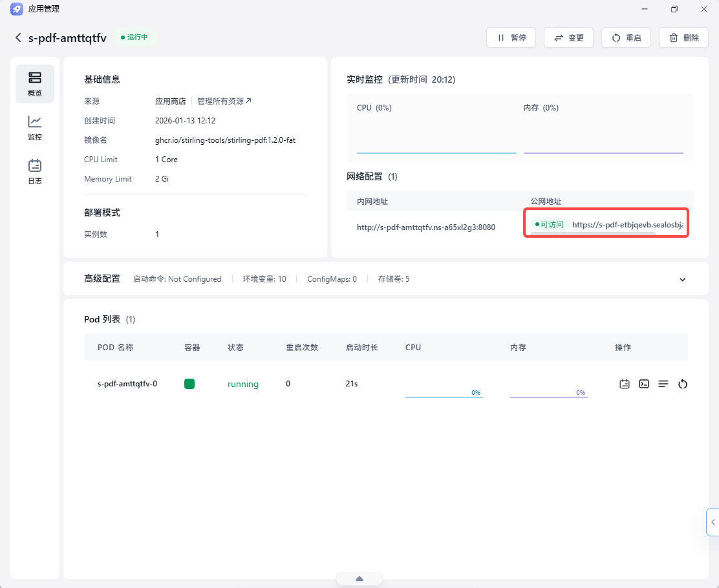Minimize the 应用管理 window
Viewport: 719px width, 588px height.
(x=645, y=8)
